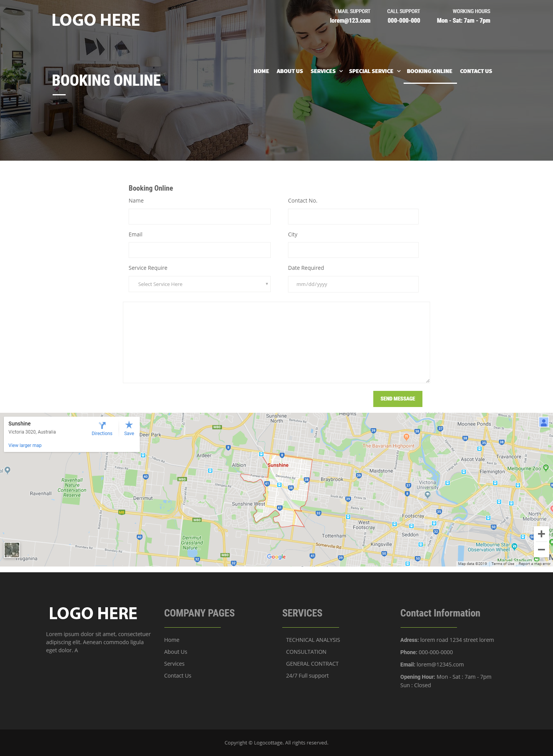Go to About Us in navigation
Screen dimensions: 553x756
(290, 71)
